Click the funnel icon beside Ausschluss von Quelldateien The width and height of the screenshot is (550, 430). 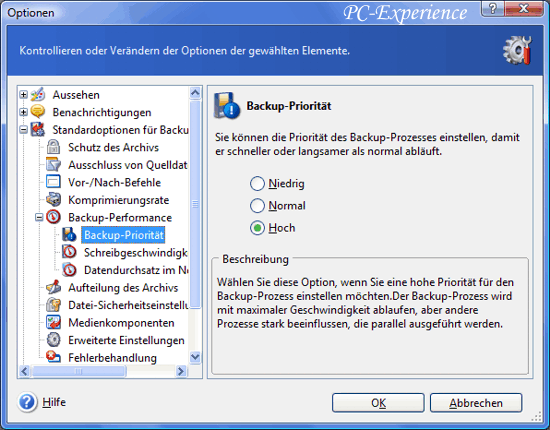pos(53,164)
